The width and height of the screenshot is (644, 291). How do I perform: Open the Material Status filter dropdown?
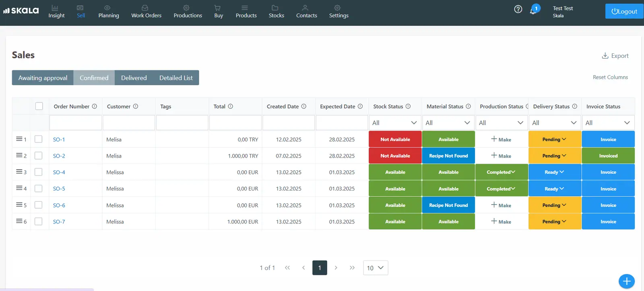point(448,123)
